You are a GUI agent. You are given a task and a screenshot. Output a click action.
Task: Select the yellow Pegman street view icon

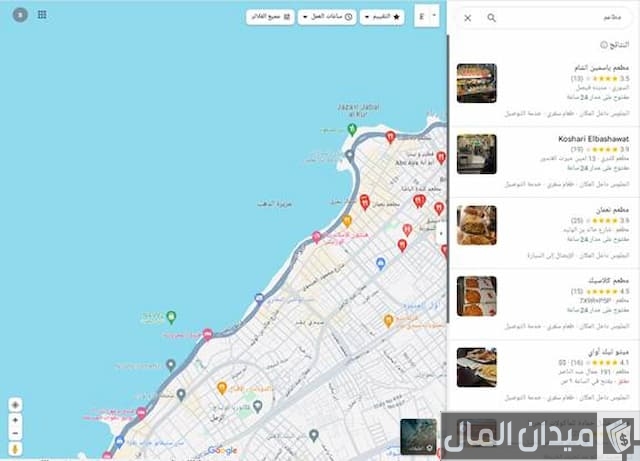[x=16, y=449]
